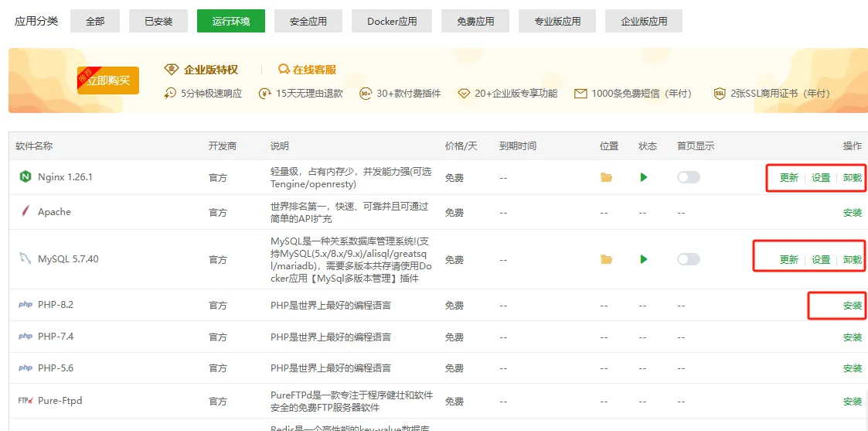Select the 专业版应用 category tab
Image resolution: width=868 pixels, height=431 pixels.
click(557, 21)
